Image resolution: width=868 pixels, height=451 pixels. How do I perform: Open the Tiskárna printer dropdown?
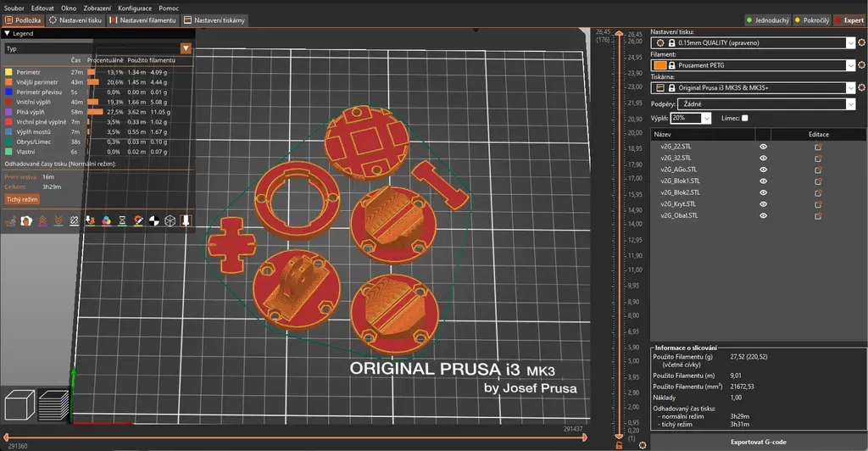pos(753,87)
